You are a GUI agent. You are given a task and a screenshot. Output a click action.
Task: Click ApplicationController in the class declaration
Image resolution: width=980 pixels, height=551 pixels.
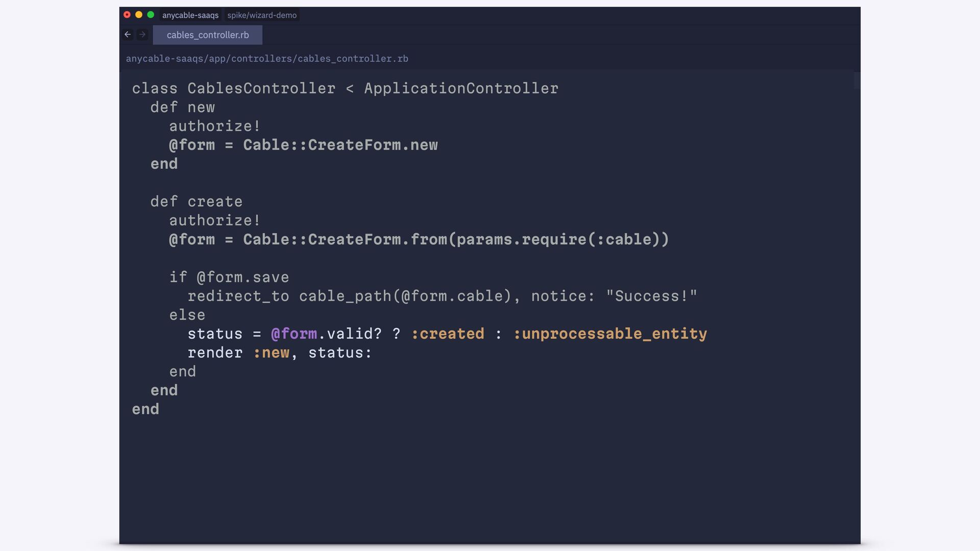coord(461,88)
